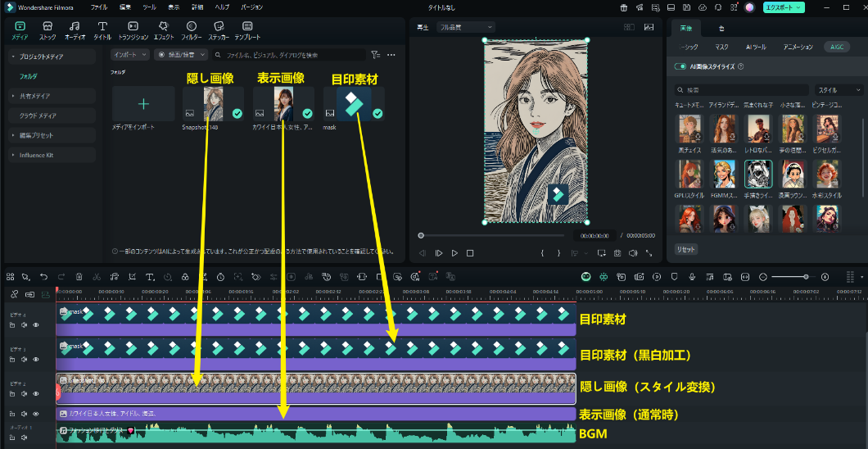Expand the 編集プリセット section
Image resolution: width=868 pixels, height=449 pixels.
click(x=13, y=135)
